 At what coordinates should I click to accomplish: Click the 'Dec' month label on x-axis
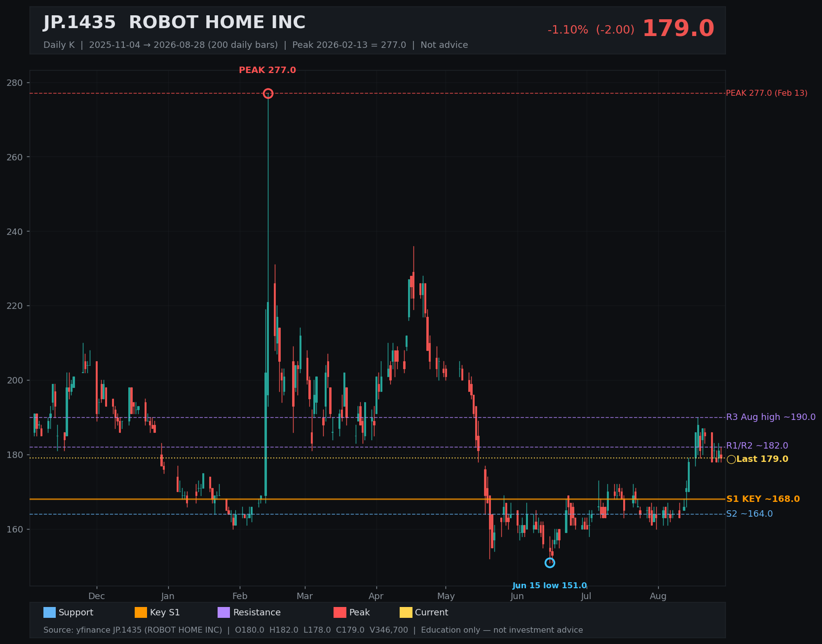pos(97,596)
